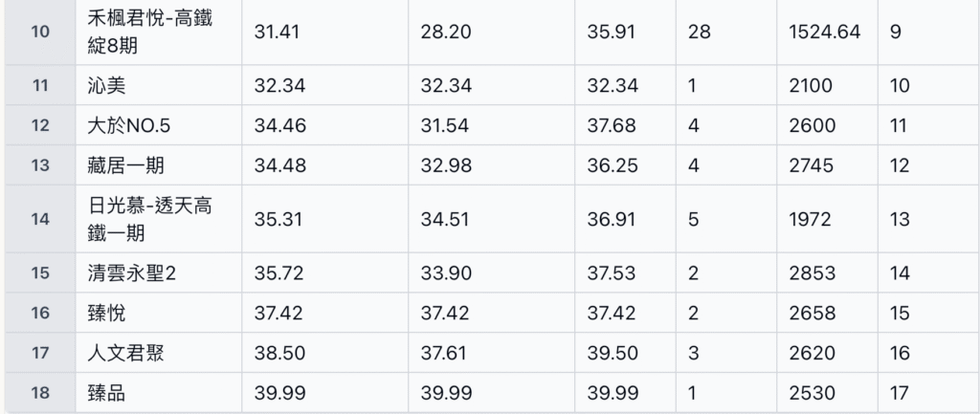Select the cell with value 1524.64
Viewport: 980px width, 414px height.
[825, 33]
